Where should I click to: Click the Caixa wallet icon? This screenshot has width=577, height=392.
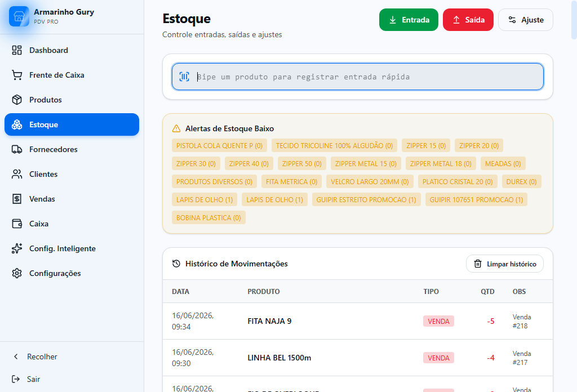pyautogui.click(x=17, y=224)
